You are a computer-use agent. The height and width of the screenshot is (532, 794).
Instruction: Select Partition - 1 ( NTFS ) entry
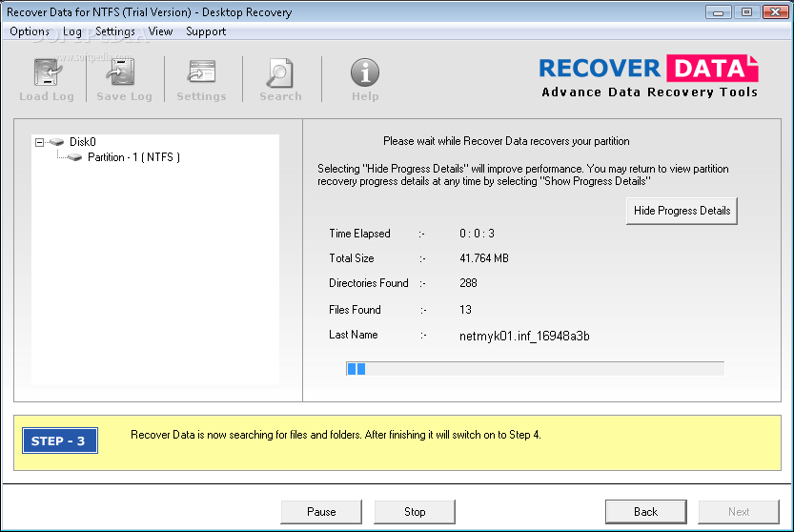tap(133, 157)
